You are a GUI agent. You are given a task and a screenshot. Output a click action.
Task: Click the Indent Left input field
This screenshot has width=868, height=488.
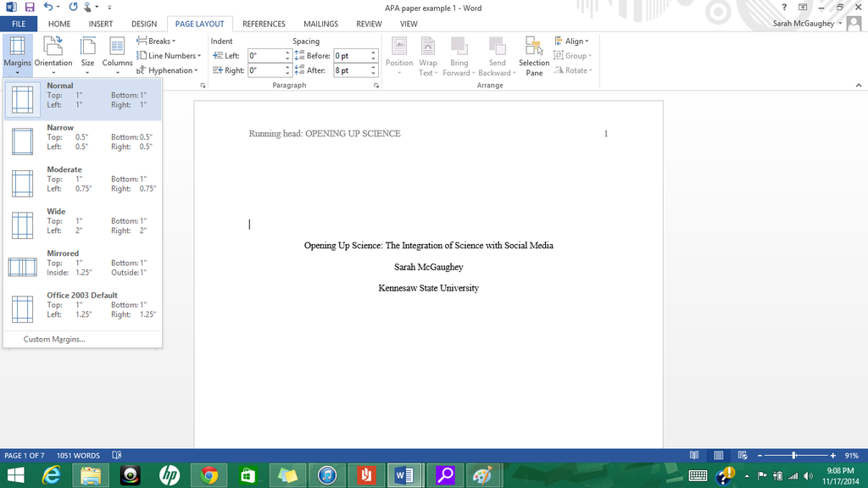265,55
